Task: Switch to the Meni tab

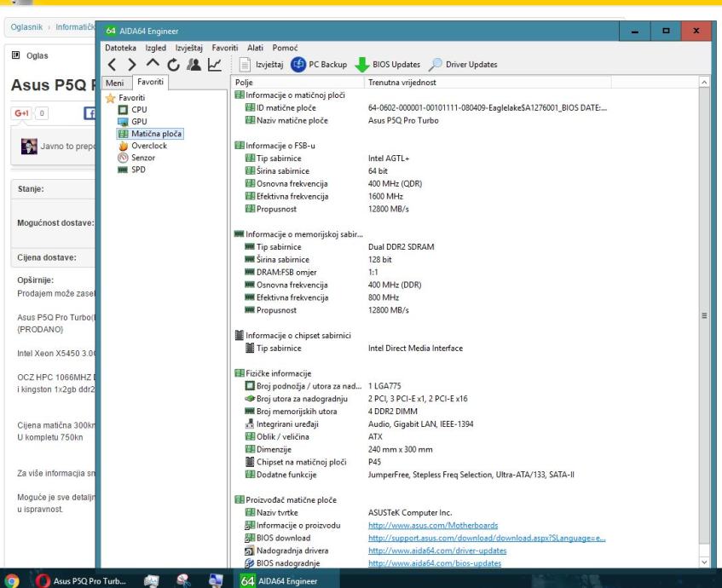Action: point(113,82)
